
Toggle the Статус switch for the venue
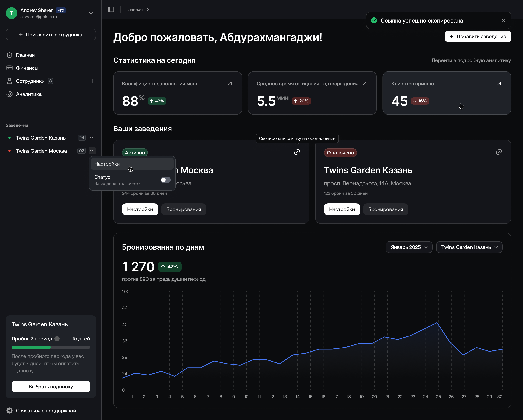click(165, 180)
